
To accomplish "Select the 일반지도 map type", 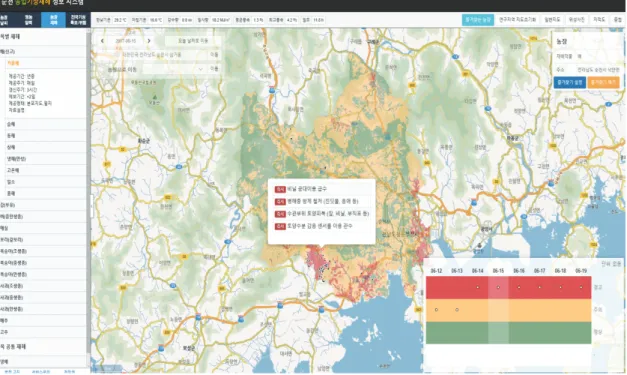I will pos(552,20).
